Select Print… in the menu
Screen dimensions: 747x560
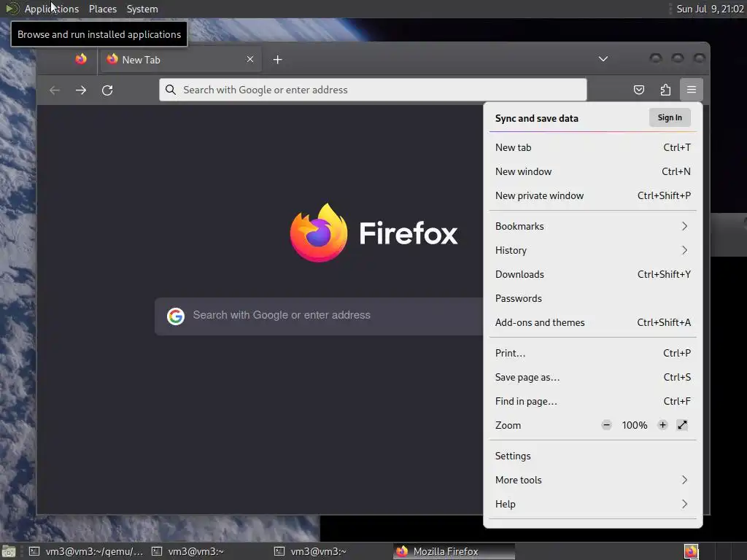[592, 354]
